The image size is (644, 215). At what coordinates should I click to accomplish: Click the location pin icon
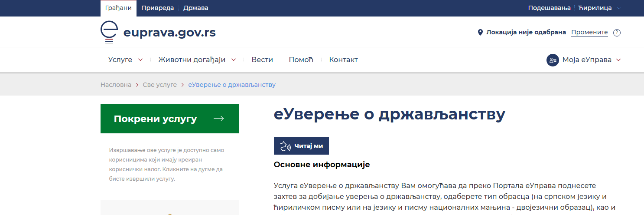(x=480, y=33)
